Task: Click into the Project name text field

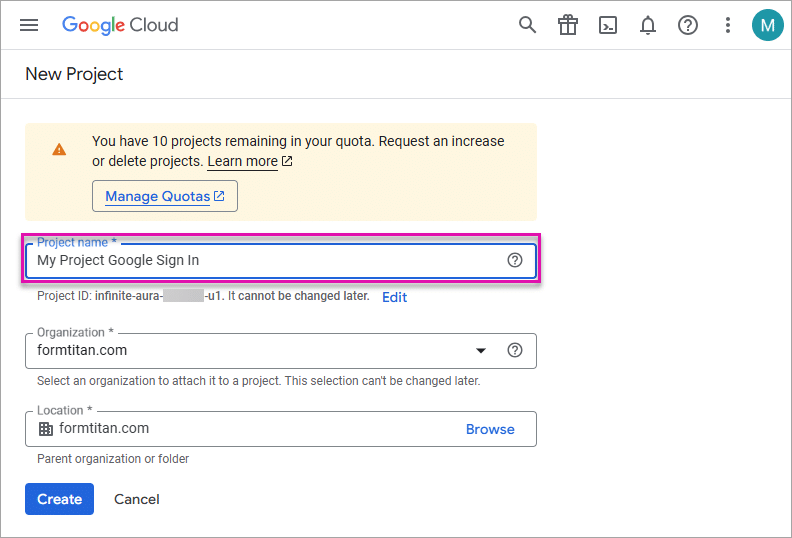Action: click(x=260, y=260)
